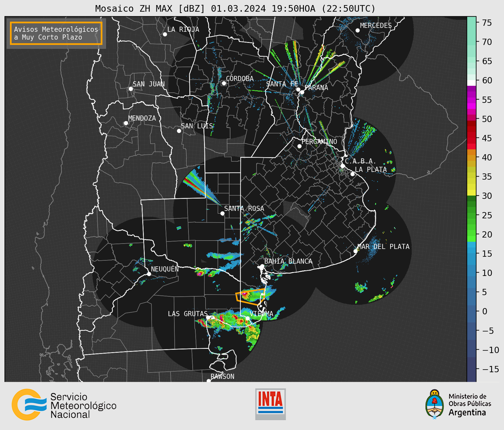The width and height of the screenshot is (504, 430).
Task: Click the 0 tick label on colorbar
Action: pos(485,312)
